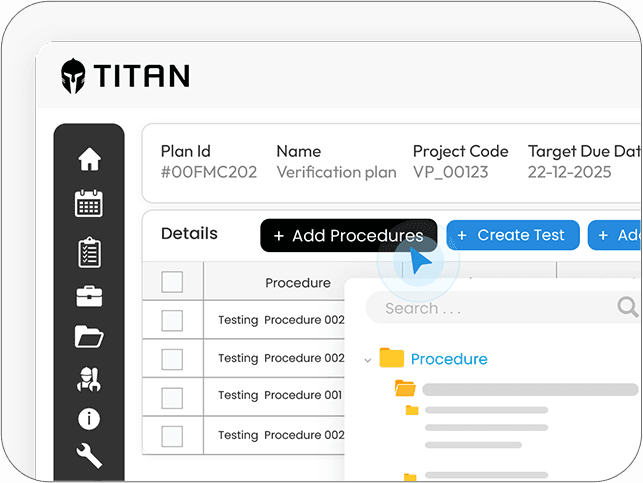This screenshot has height=483, width=643.
Task: Click the Add Procedures button
Action: [x=348, y=236]
